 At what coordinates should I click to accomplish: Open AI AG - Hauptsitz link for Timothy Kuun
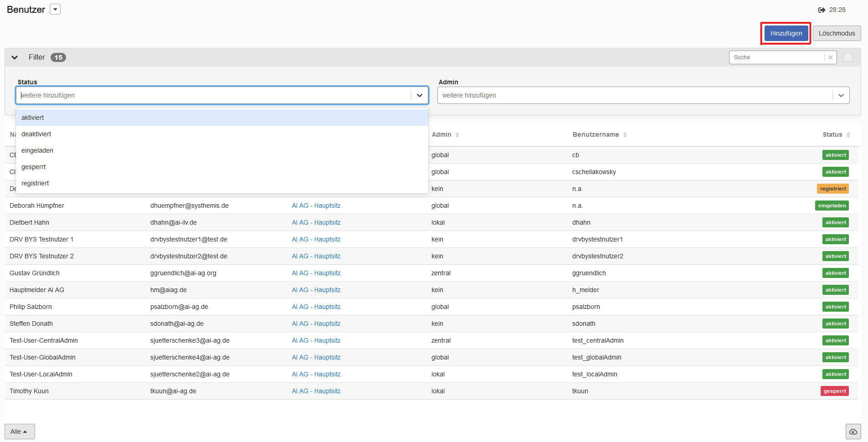pos(316,391)
